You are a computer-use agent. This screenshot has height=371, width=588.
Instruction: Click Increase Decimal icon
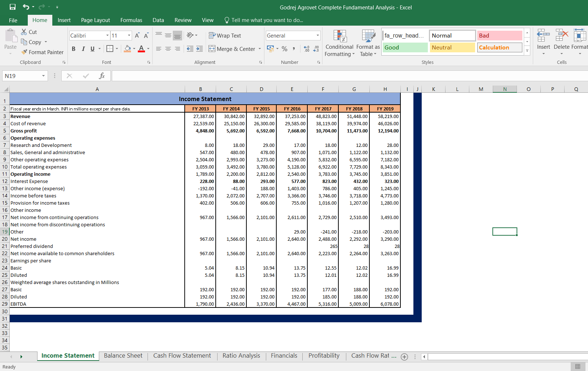click(x=307, y=49)
